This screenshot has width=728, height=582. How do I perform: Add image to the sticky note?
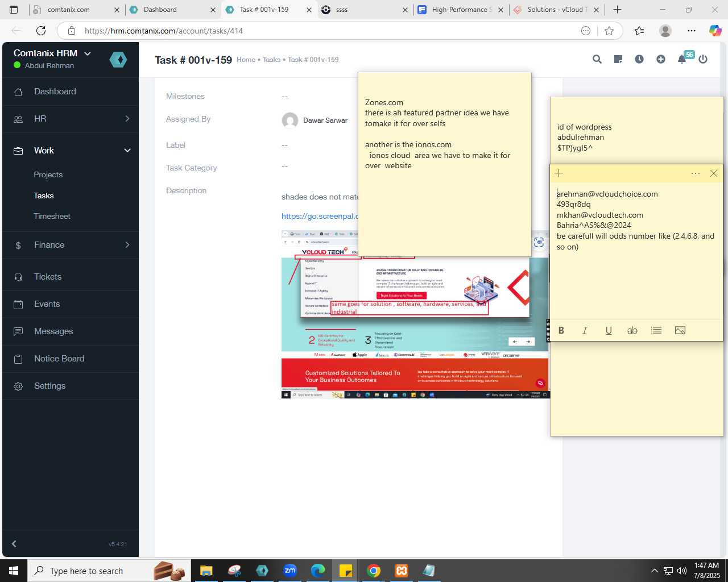(680, 330)
